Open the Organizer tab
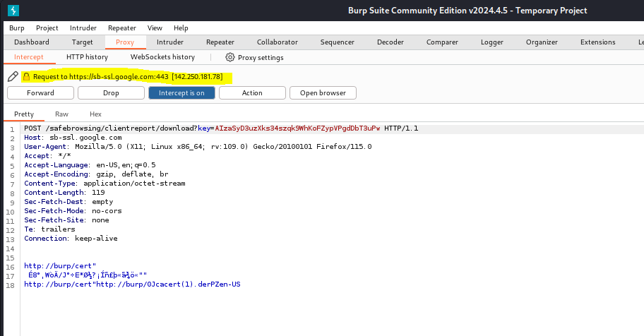This screenshot has width=644, height=336. pyautogui.click(x=542, y=42)
